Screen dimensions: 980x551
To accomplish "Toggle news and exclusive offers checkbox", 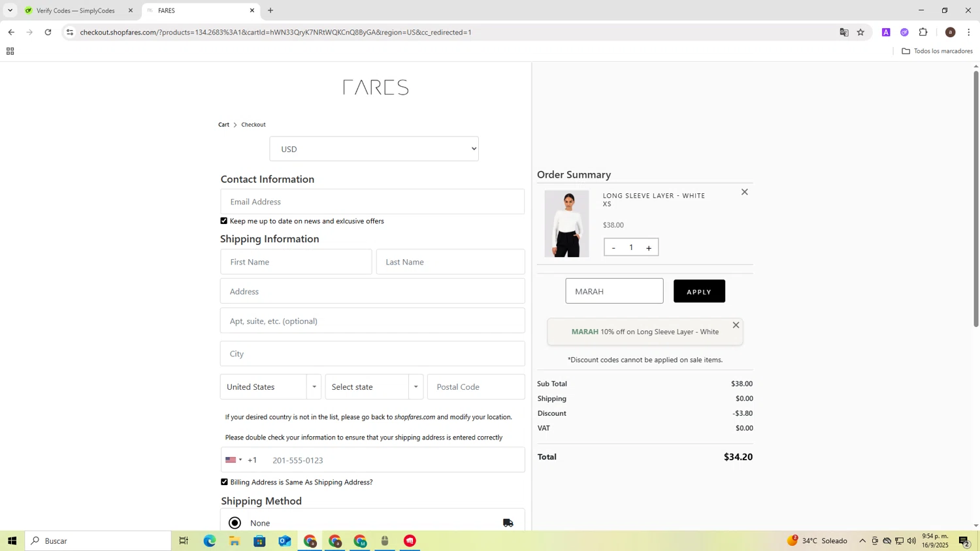I will [224, 221].
